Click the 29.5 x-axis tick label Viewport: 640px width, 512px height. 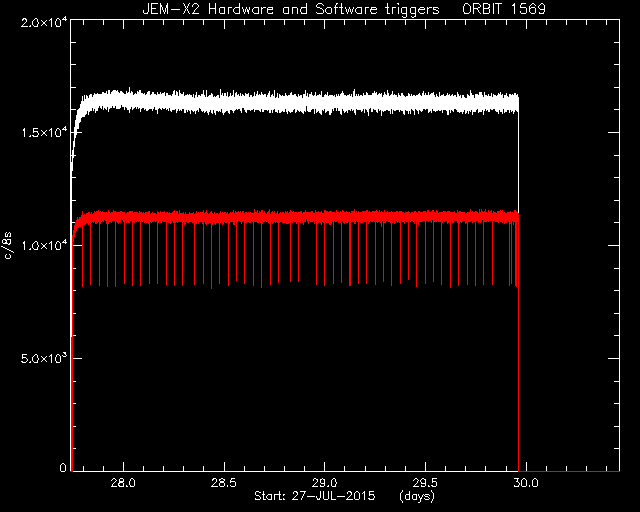(425, 483)
